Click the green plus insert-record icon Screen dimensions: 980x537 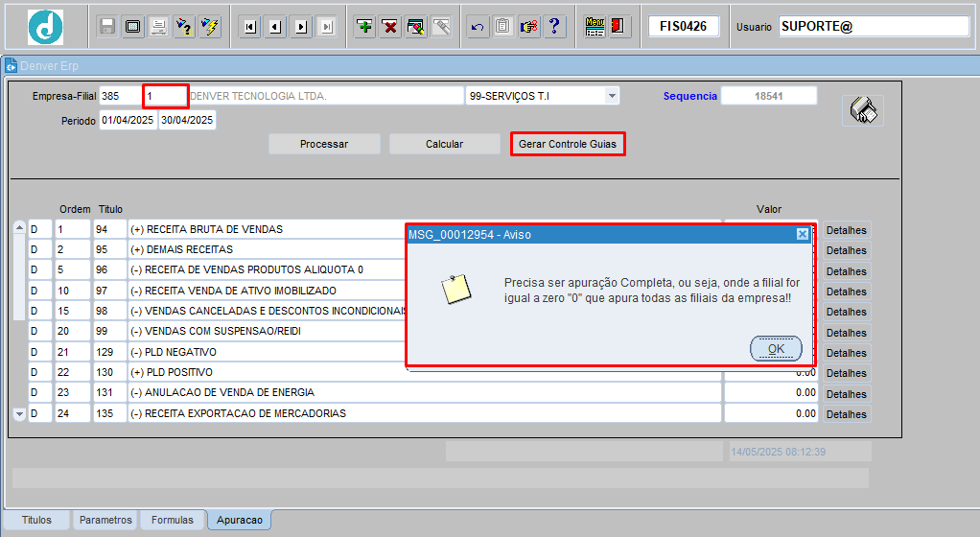click(364, 27)
